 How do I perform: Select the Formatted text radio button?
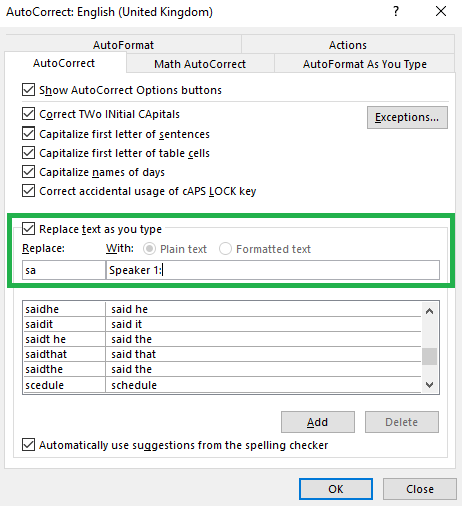tap(225, 249)
